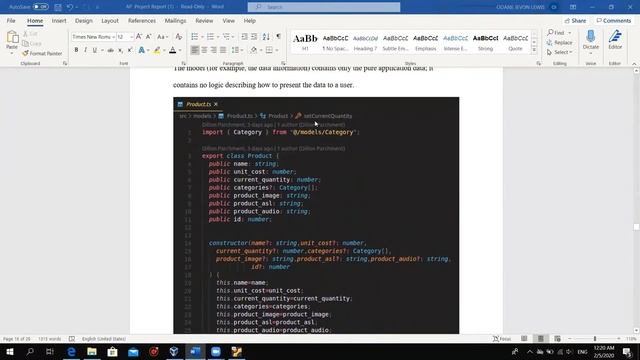Start Dictate voice input
Image resolution: width=640 pixels, height=360 pixels.
tap(591, 40)
